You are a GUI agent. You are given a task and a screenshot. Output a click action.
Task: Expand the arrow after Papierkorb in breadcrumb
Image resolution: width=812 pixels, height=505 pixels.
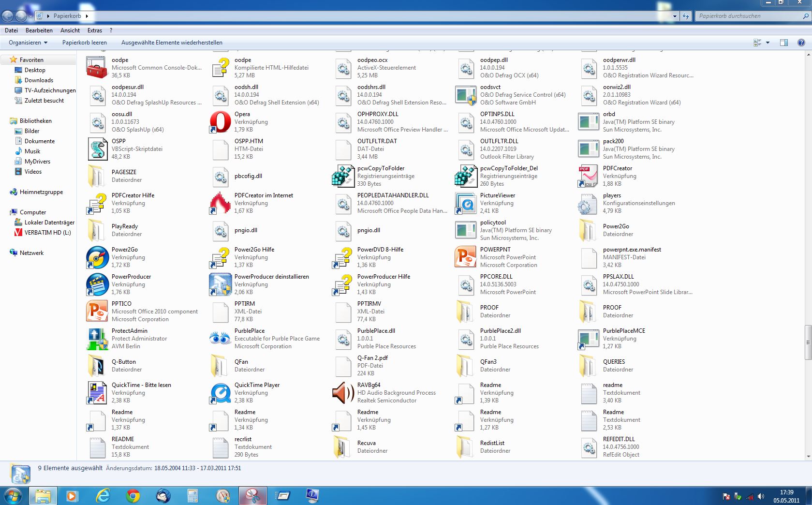87,16
